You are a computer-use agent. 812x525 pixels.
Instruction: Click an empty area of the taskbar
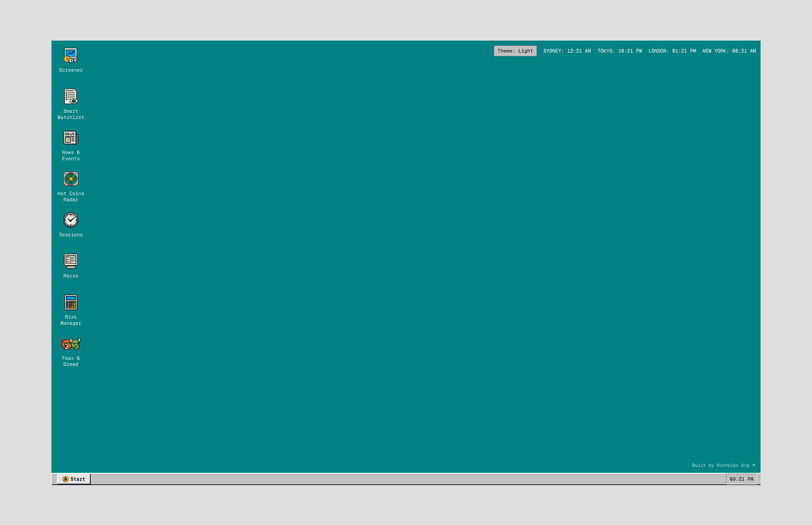pos(406,479)
